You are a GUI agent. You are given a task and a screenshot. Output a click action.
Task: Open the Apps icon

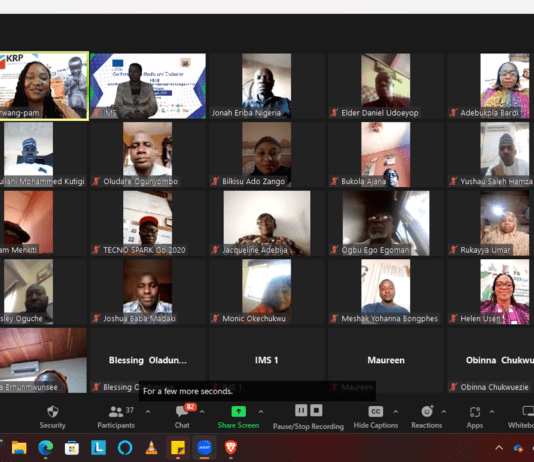(x=475, y=412)
